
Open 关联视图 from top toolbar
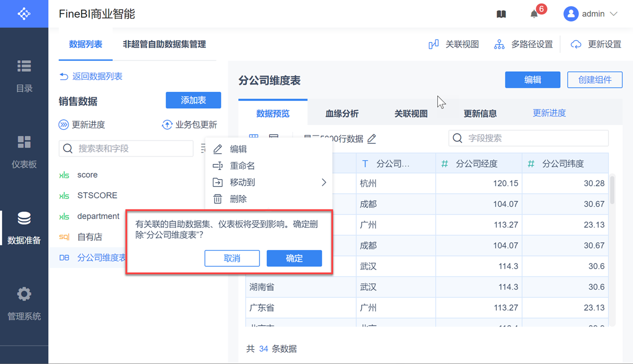click(x=454, y=44)
